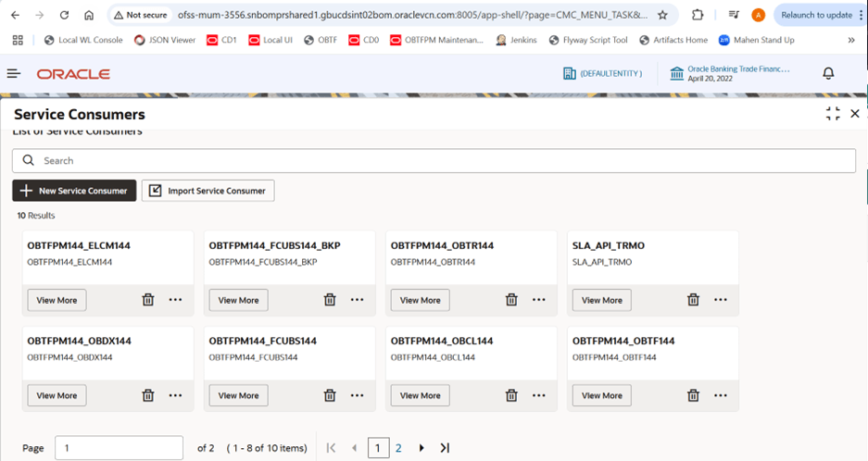Click the SLA_API_TRMO card title

[609, 245]
